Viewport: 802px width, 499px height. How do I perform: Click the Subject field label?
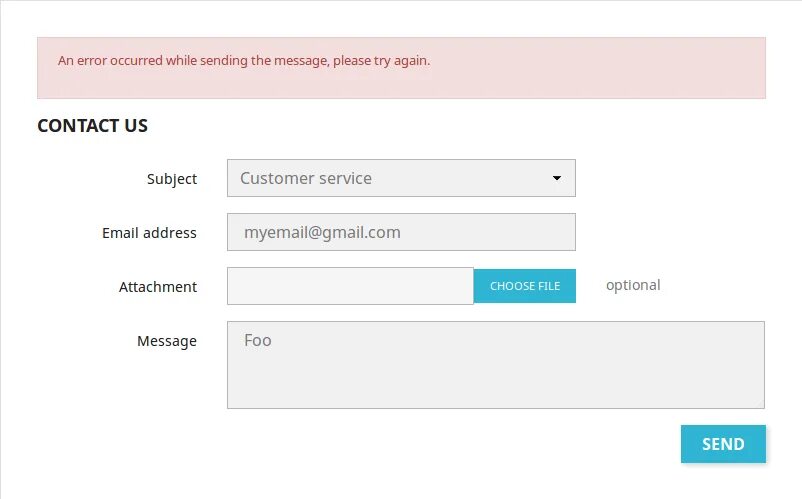172,179
